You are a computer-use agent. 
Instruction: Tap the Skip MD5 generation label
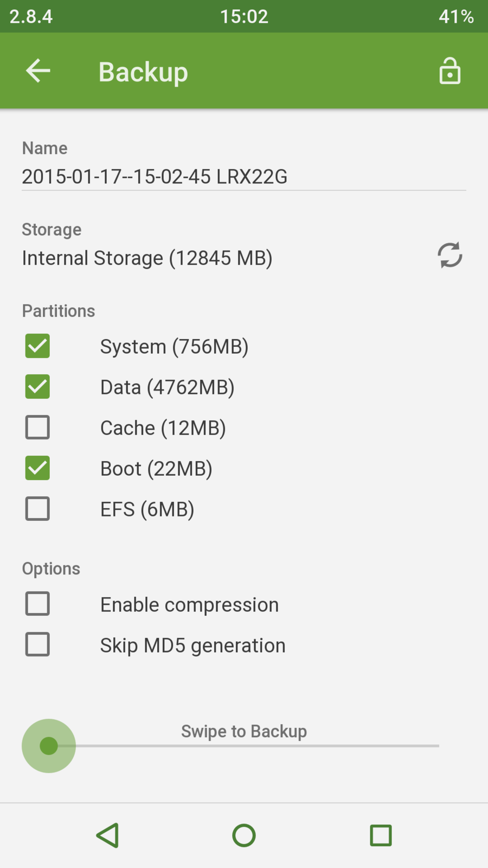tap(192, 646)
